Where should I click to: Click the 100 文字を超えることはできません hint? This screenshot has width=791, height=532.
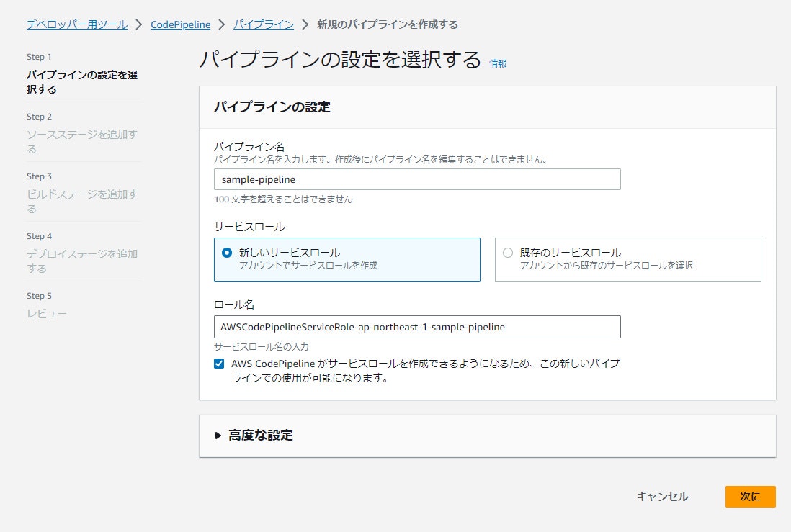[x=283, y=199]
